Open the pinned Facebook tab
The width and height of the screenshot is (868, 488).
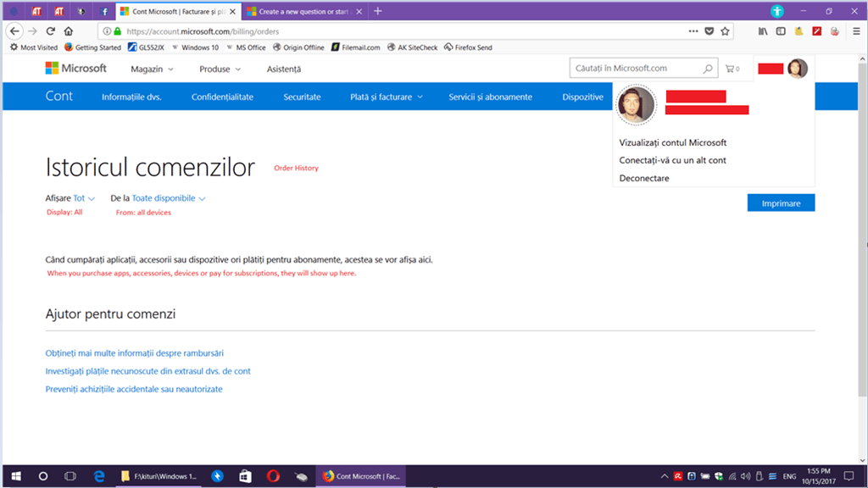tap(104, 11)
